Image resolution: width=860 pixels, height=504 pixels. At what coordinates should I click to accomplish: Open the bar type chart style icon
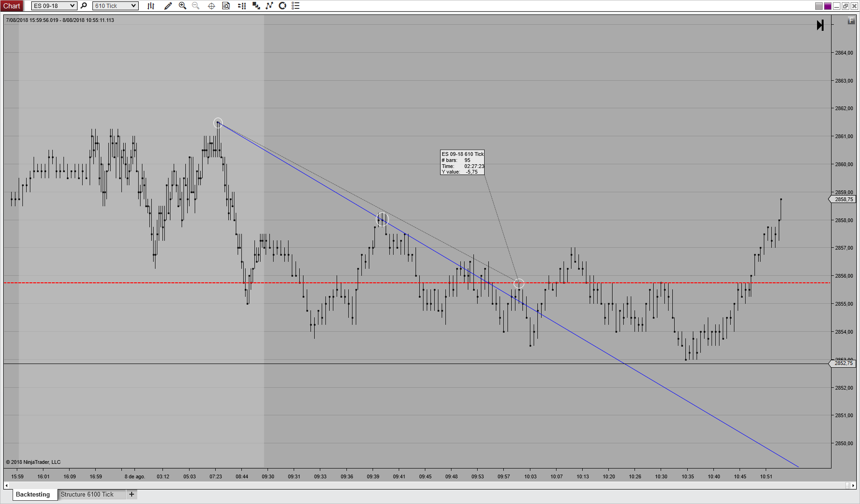pos(151,6)
